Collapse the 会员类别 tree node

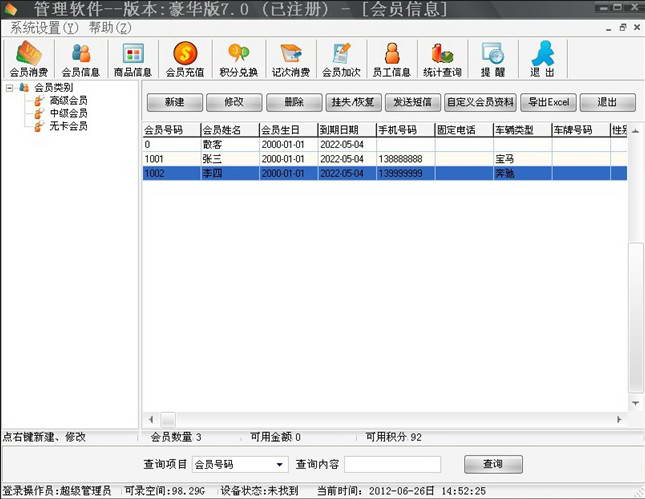tap(10, 88)
